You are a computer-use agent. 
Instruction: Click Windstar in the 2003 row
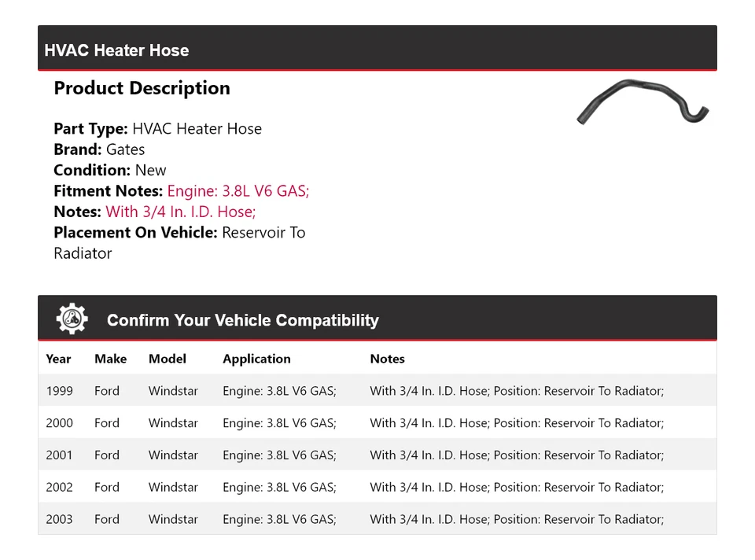(173, 519)
